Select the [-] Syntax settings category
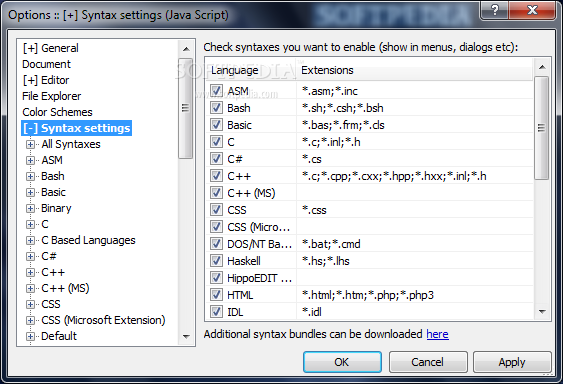563x384 pixels. [76, 128]
